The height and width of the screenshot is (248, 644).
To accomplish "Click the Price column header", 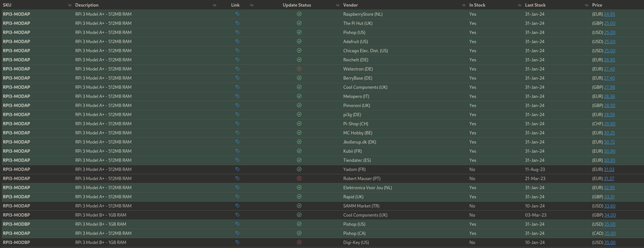I will [x=597, y=5].
